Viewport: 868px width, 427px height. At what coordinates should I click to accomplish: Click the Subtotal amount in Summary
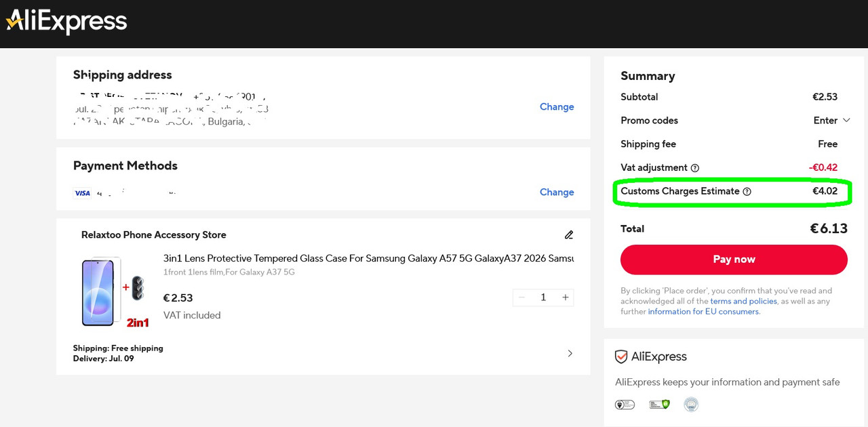[825, 97]
